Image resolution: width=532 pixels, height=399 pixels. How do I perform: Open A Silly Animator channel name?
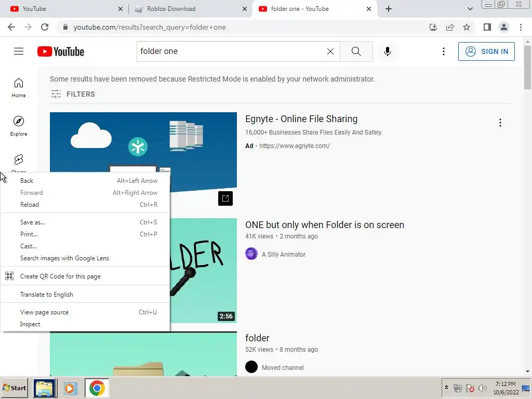pyautogui.click(x=284, y=254)
